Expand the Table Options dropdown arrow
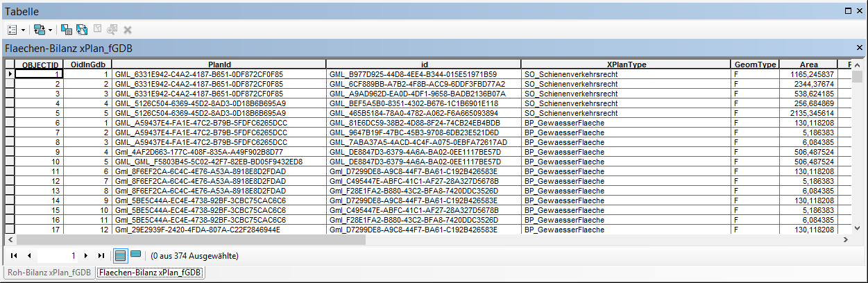 click(x=23, y=30)
